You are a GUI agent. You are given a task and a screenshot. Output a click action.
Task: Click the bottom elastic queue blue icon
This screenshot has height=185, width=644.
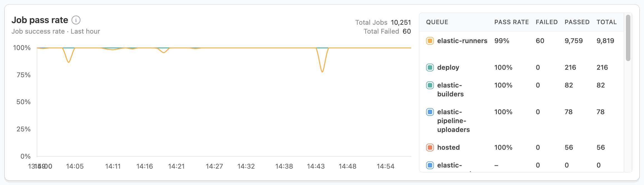coord(430,165)
